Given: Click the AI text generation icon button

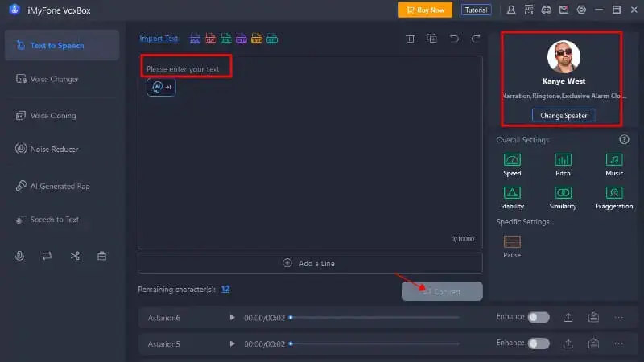Looking at the screenshot, I should (x=161, y=87).
